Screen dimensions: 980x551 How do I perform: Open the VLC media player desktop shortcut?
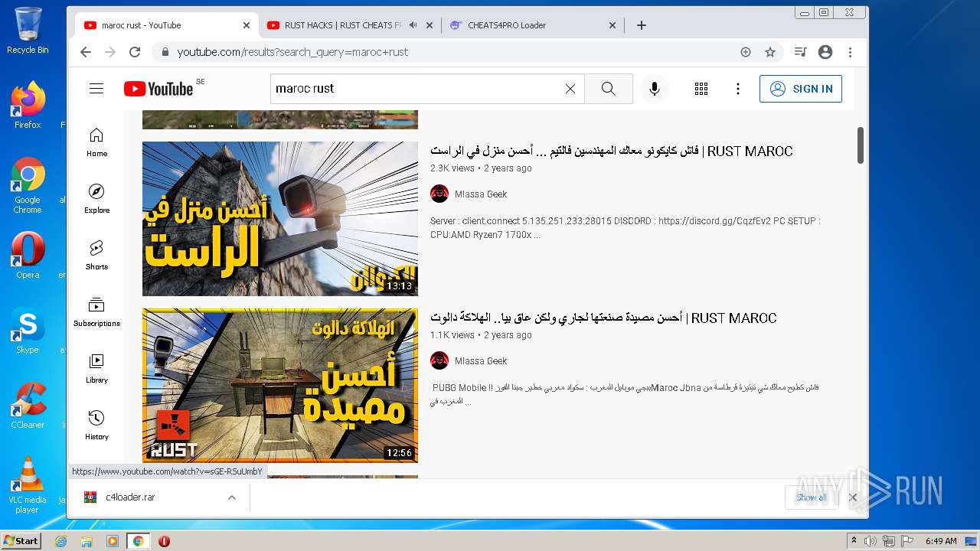pos(28,484)
